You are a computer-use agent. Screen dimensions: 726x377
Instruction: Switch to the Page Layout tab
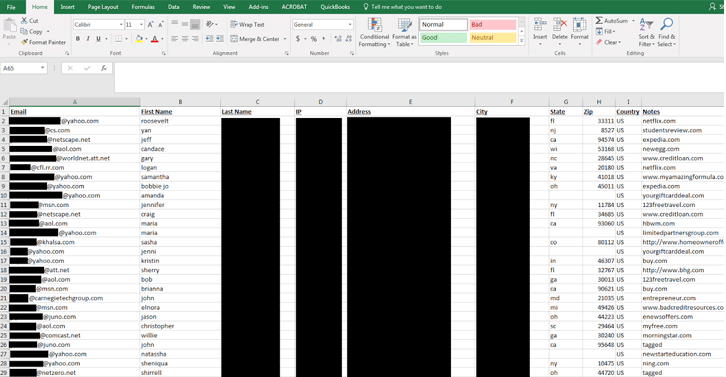[x=103, y=7]
